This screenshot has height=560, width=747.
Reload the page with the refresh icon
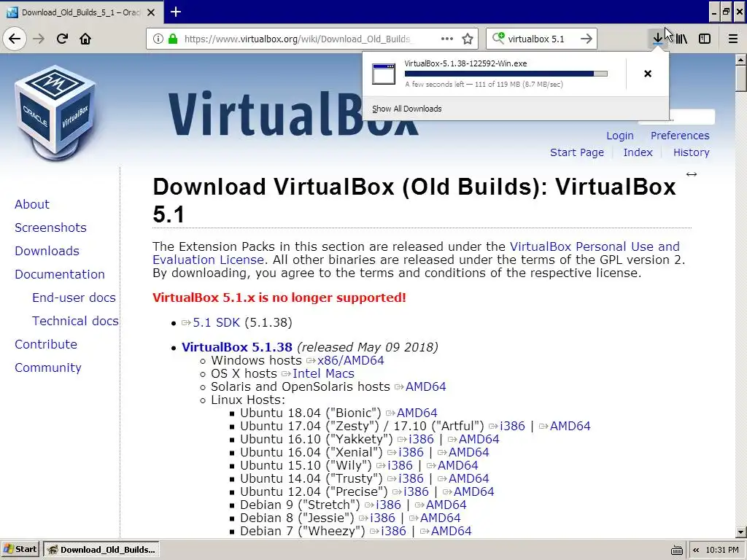62,39
